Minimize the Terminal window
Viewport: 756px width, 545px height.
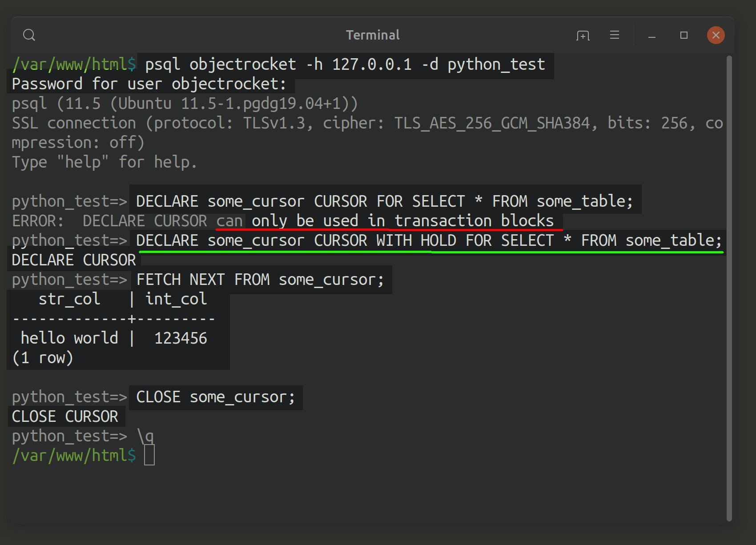[651, 36]
